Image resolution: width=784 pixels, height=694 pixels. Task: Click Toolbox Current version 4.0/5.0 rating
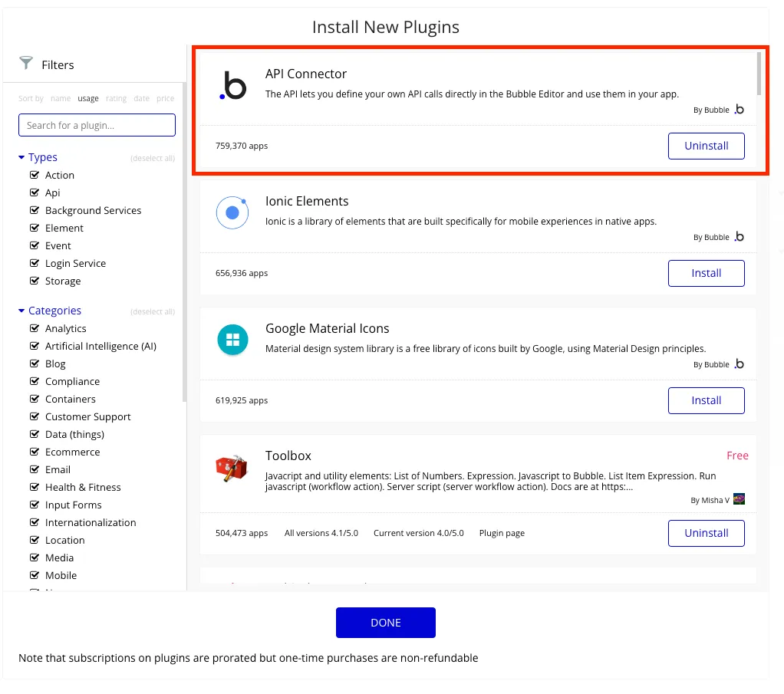(x=419, y=533)
